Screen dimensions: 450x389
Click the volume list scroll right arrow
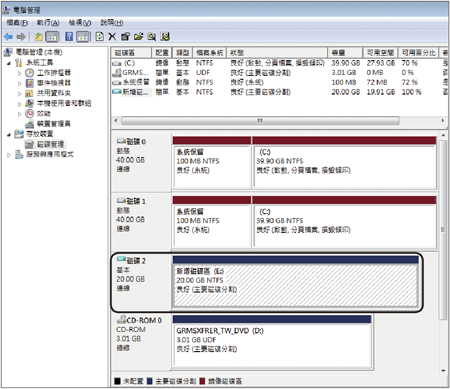tap(443, 120)
